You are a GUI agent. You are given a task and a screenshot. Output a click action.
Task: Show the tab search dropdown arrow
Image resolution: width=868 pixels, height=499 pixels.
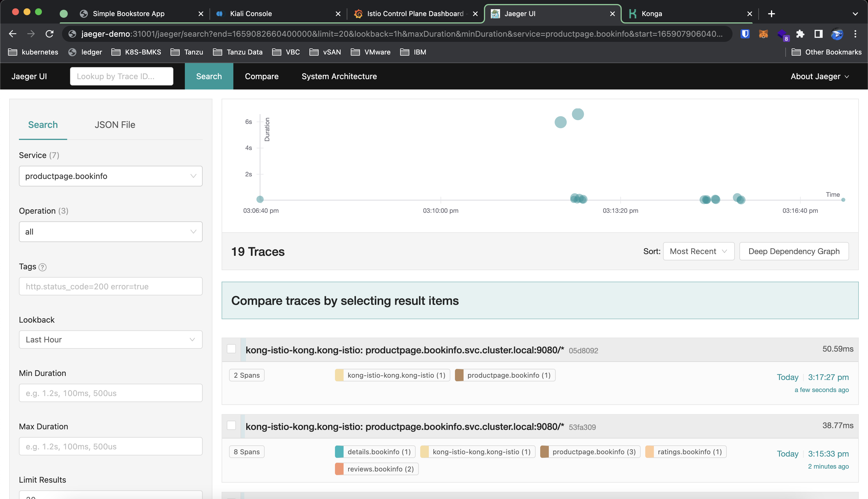pos(855,14)
